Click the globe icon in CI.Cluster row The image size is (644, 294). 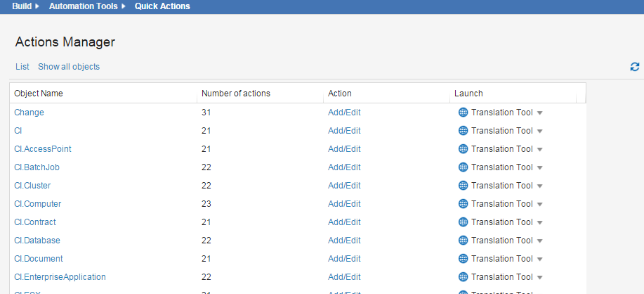pyautogui.click(x=463, y=186)
